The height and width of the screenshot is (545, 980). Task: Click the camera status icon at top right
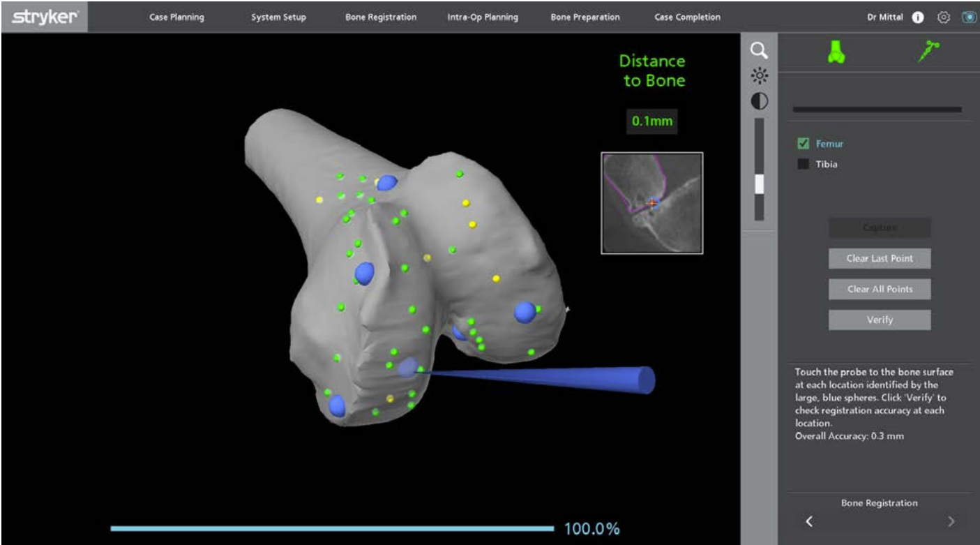[x=968, y=17]
